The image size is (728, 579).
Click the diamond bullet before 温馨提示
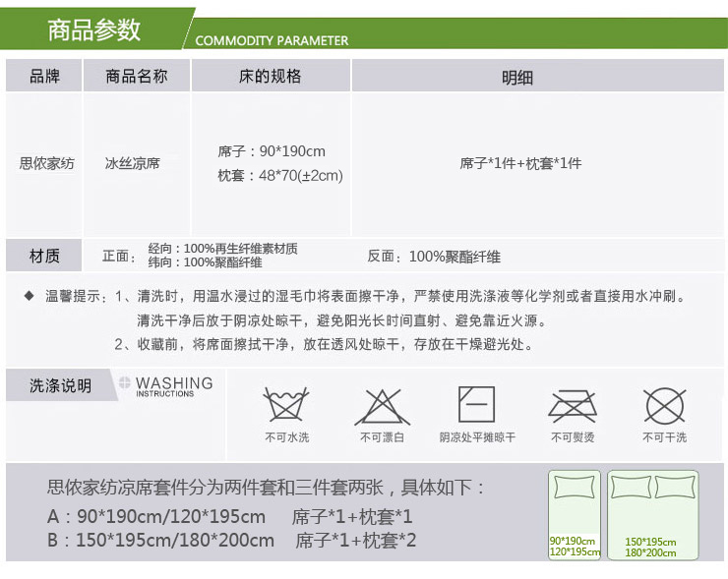[29, 296]
